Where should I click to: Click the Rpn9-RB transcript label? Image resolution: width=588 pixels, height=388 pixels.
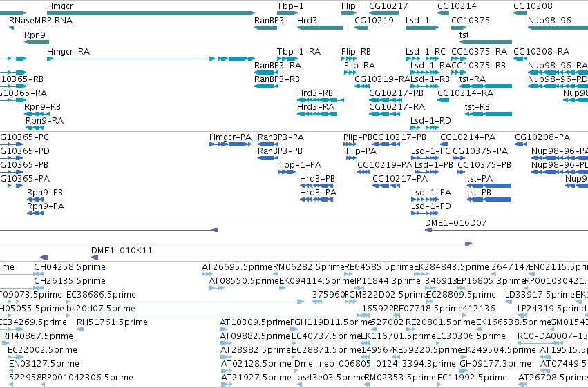(x=42, y=107)
